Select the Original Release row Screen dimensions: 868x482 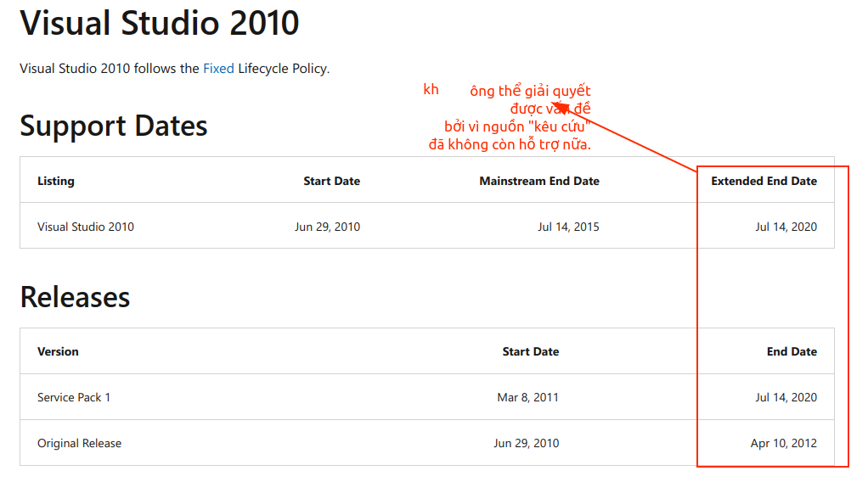coord(427,443)
